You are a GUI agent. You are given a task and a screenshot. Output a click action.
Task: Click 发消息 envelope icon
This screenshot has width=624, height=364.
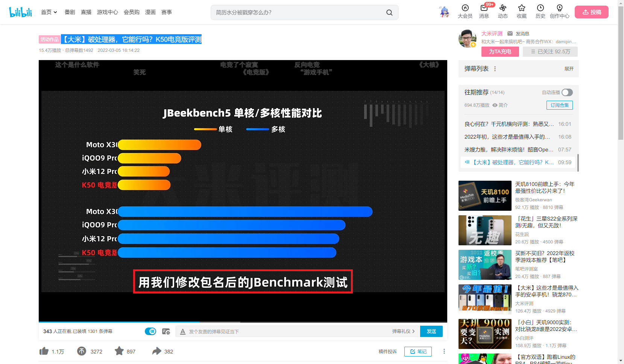(x=510, y=33)
